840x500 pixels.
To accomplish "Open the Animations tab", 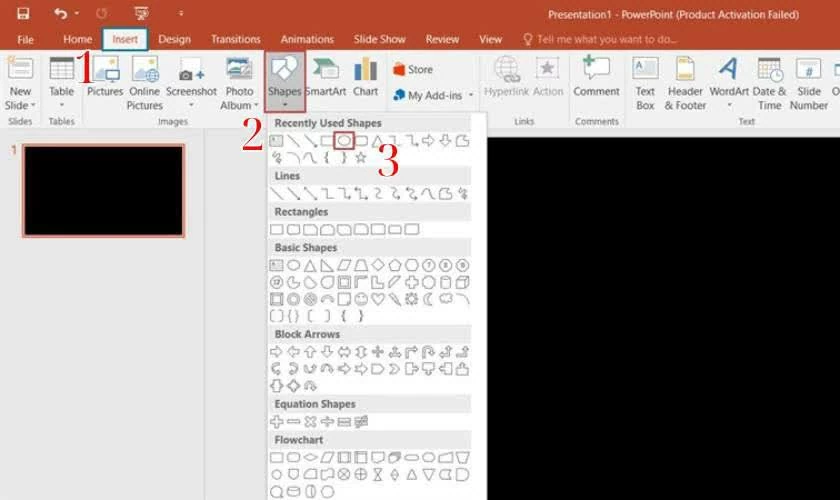I will coord(307,39).
